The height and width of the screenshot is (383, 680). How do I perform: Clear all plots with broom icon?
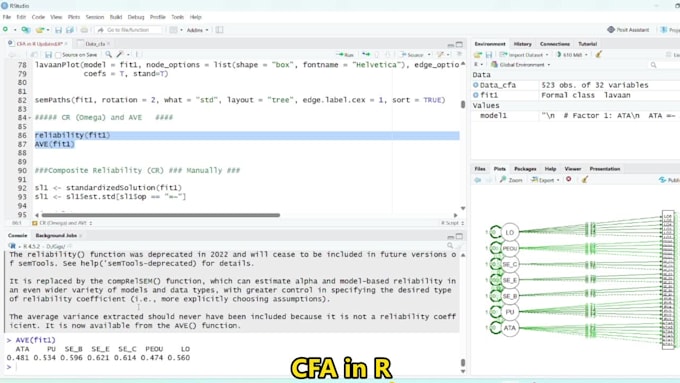click(x=585, y=180)
